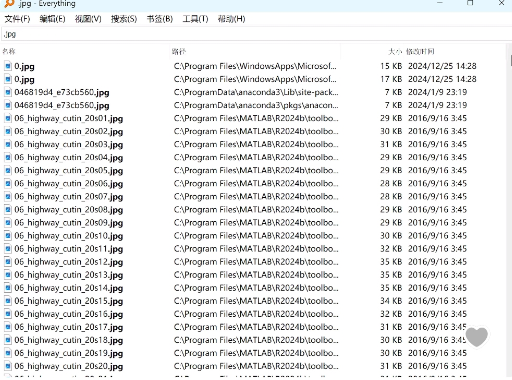
Task: Open the 工具(T) menu
Action: click(x=195, y=19)
